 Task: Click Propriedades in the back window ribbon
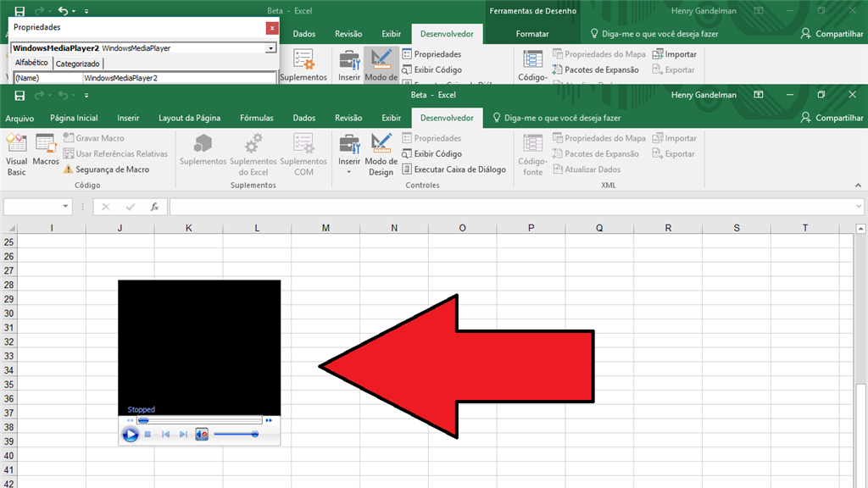[x=431, y=54]
